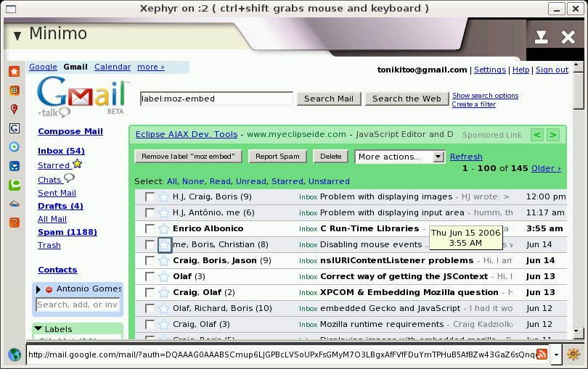Image resolution: width=588 pixels, height=369 pixels.
Task: Click the Gmail search input field
Action: [216, 99]
